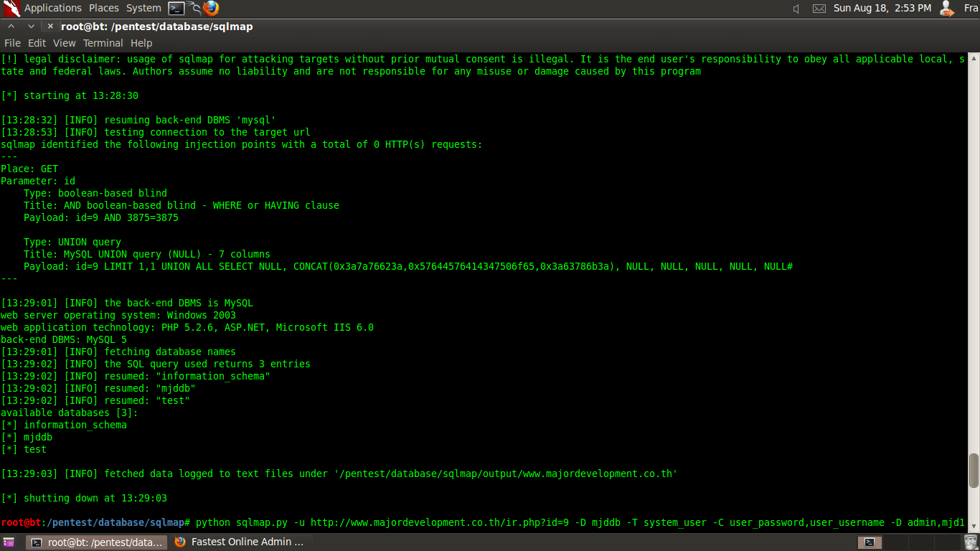Click the workspace switcher terminal thumbnail
Viewport: 980px width, 551px height.
870,542
